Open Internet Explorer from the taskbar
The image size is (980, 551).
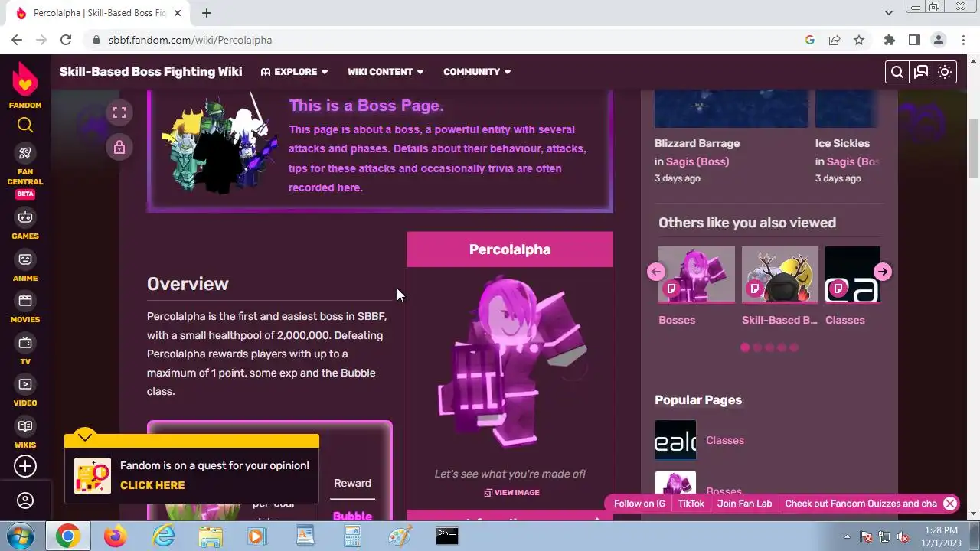163,536
